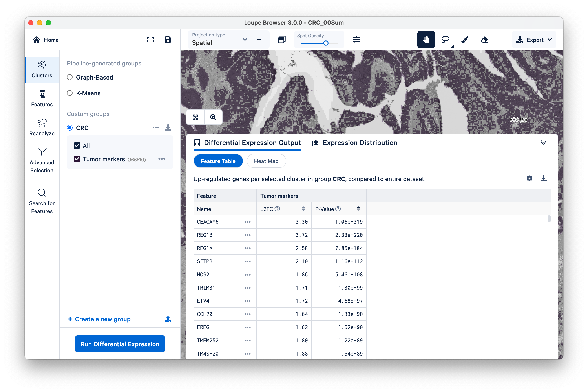Open the view settings sliders icon
This screenshot has height=392, width=588.
[356, 40]
